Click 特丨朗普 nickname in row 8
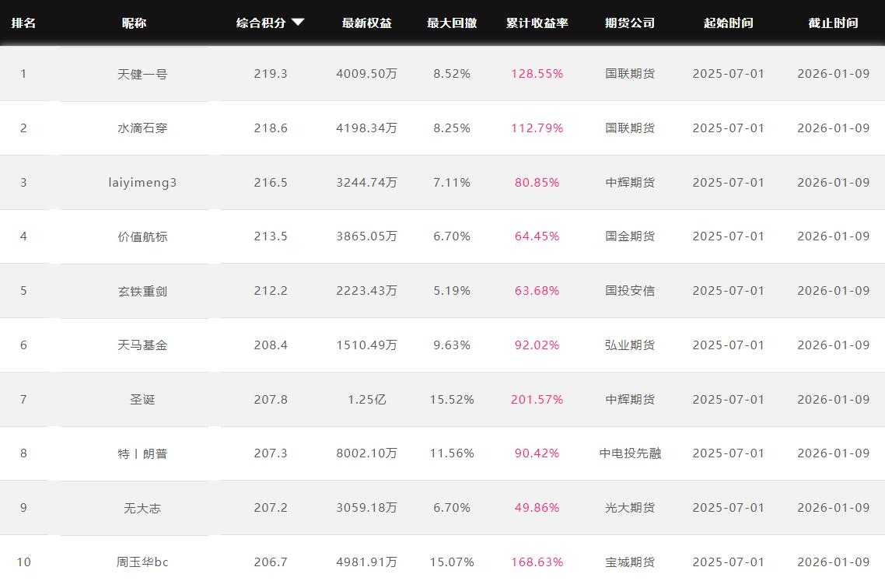The image size is (885, 588). (x=142, y=453)
